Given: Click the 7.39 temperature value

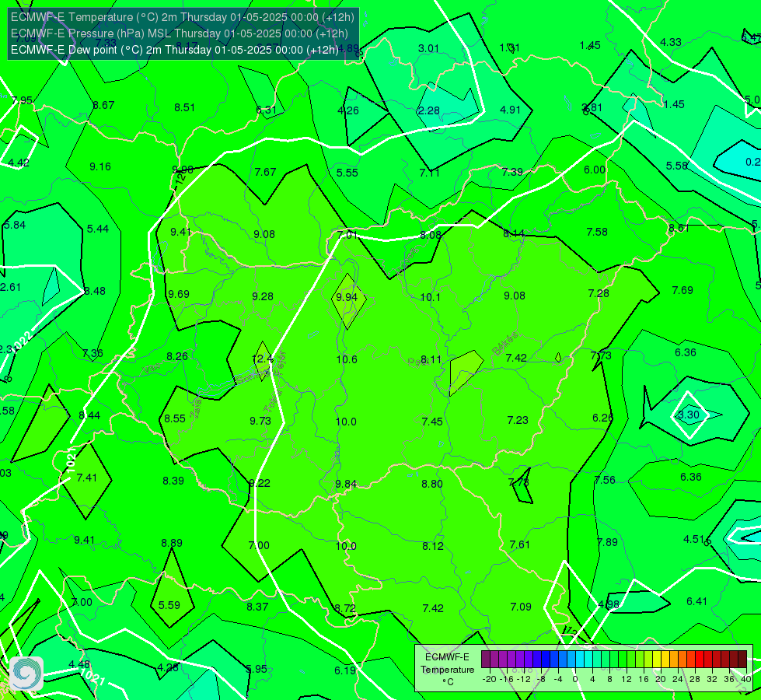Looking at the screenshot, I should coord(512,172).
